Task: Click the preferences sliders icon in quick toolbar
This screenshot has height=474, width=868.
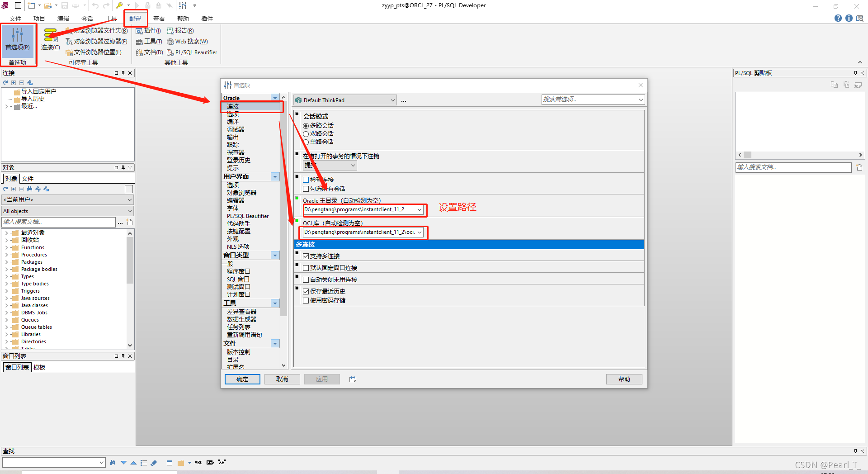Action: click(x=183, y=5)
